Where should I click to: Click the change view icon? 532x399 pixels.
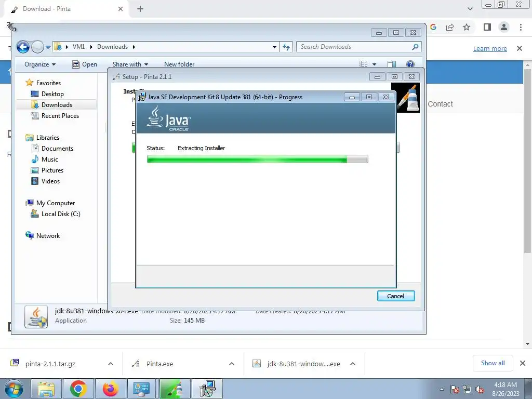(363, 64)
